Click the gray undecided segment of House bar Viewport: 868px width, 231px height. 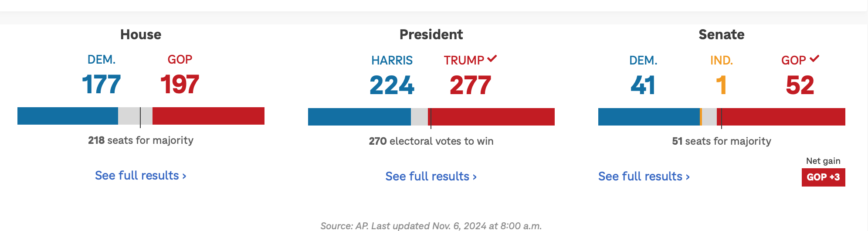(x=129, y=116)
